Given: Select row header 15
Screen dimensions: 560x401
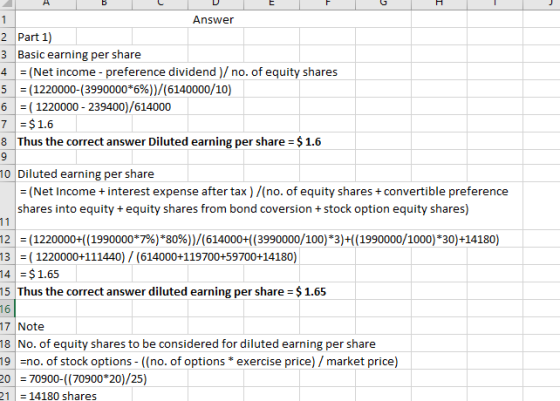Looking at the screenshot, I should [x=8, y=291].
